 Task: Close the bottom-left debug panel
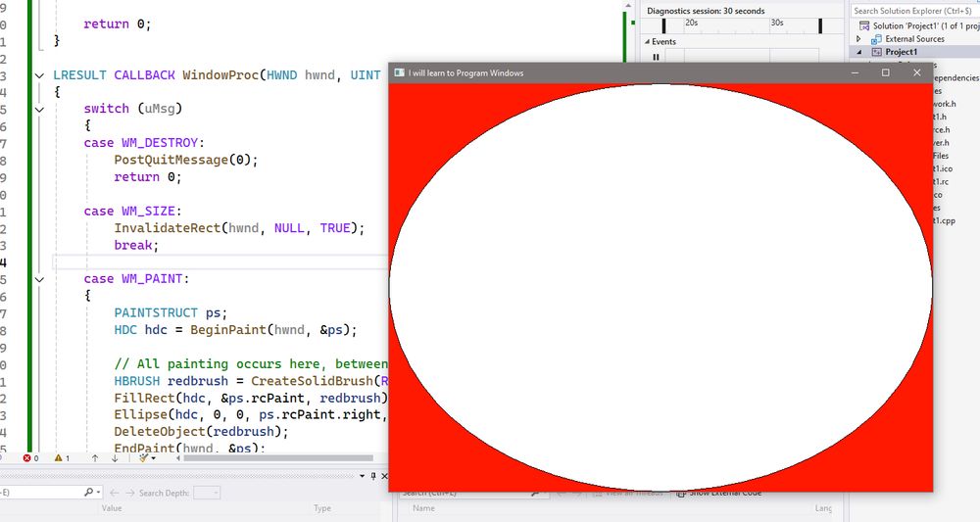(384, 476)
